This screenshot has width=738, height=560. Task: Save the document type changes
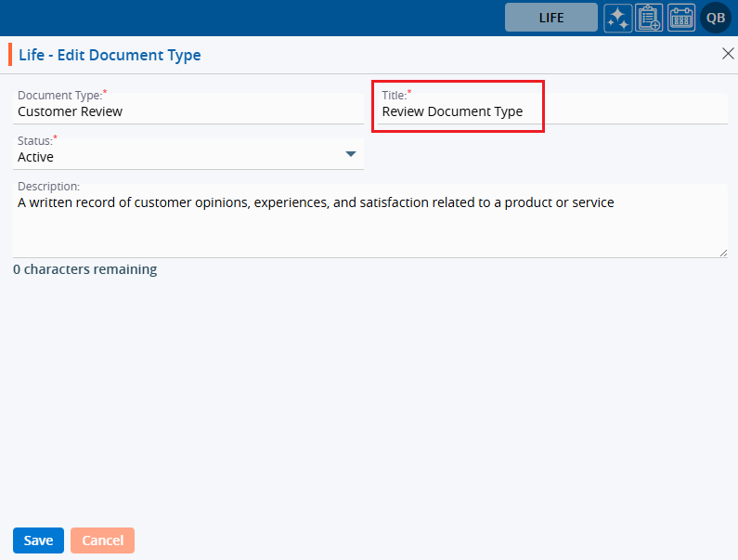[38, 540]
